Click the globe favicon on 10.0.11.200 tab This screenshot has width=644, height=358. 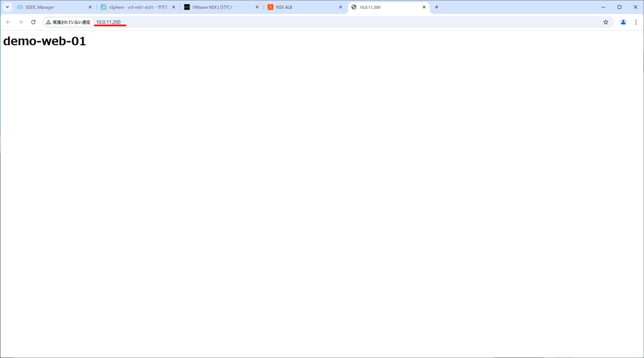point(354,7)
